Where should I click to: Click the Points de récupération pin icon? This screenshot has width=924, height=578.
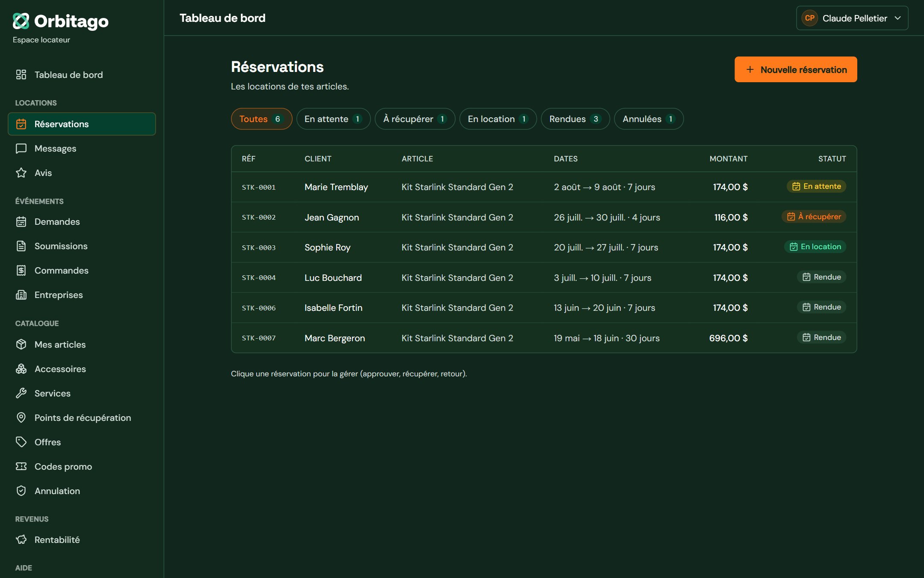tap(21, 418)
